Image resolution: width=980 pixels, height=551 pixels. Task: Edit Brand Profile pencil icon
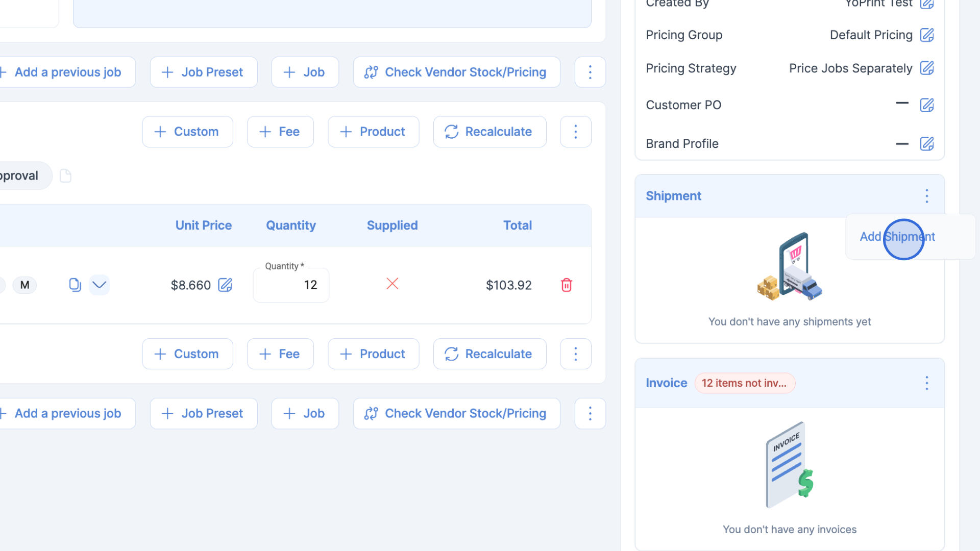[926, 143]
